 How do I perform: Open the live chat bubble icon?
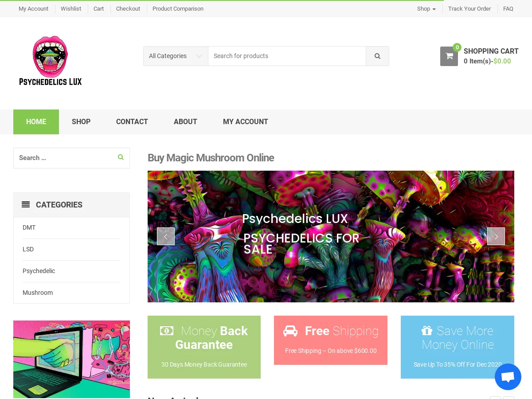(x=508, y=376)
